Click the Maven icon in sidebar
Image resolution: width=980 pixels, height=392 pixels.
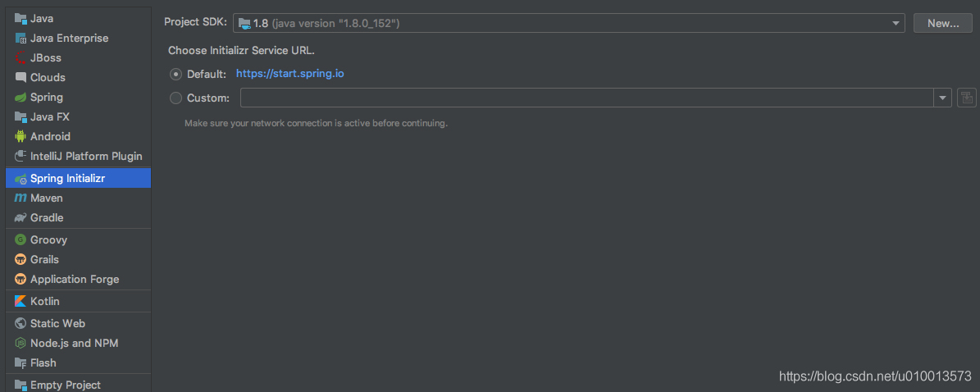pyautogui.click(x=21, y=198)
